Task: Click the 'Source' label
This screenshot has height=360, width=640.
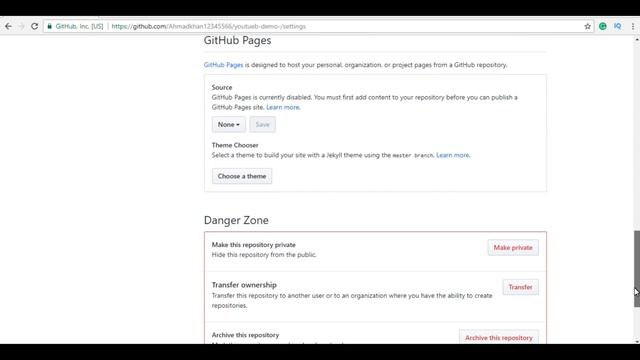Action: [222, 87]
